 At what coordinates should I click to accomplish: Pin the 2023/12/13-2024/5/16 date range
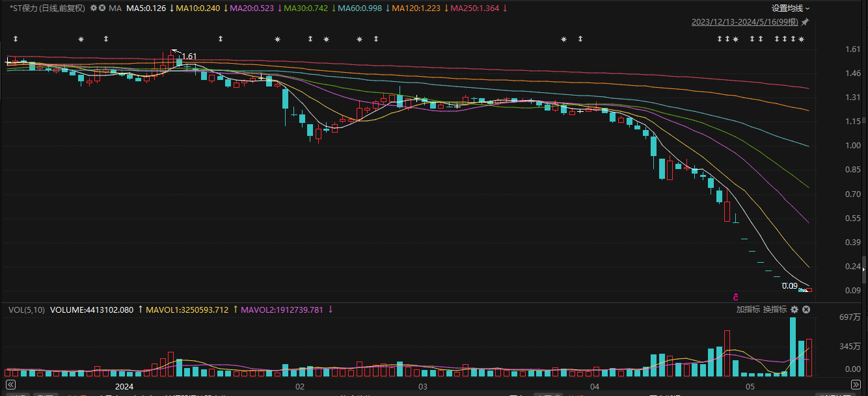tap(806, 22)
